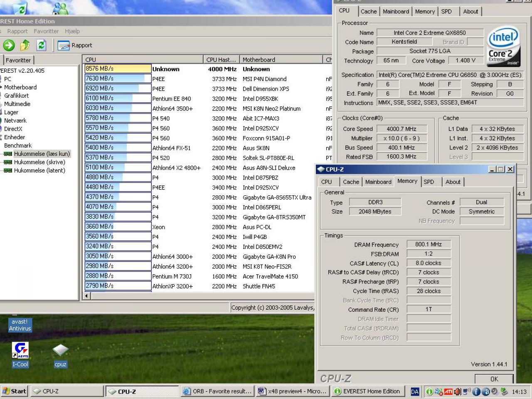
Task: Select Motherboard in the EVEREST tree
Action: pyautogui.click(x=20, y=87)
